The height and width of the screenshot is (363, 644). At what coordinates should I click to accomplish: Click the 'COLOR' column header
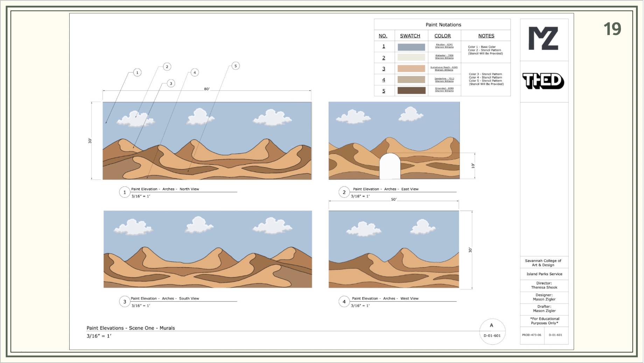(442, 36)
